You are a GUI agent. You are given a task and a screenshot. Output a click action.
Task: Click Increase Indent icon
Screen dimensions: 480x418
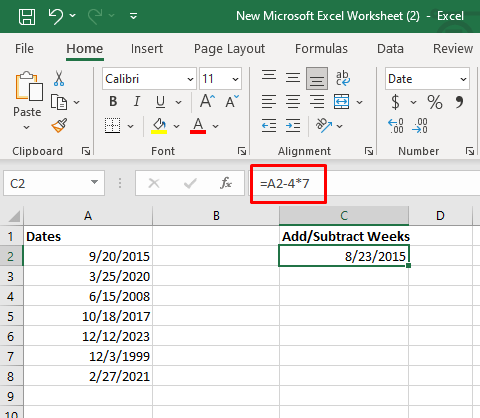[x=293, y=126]
